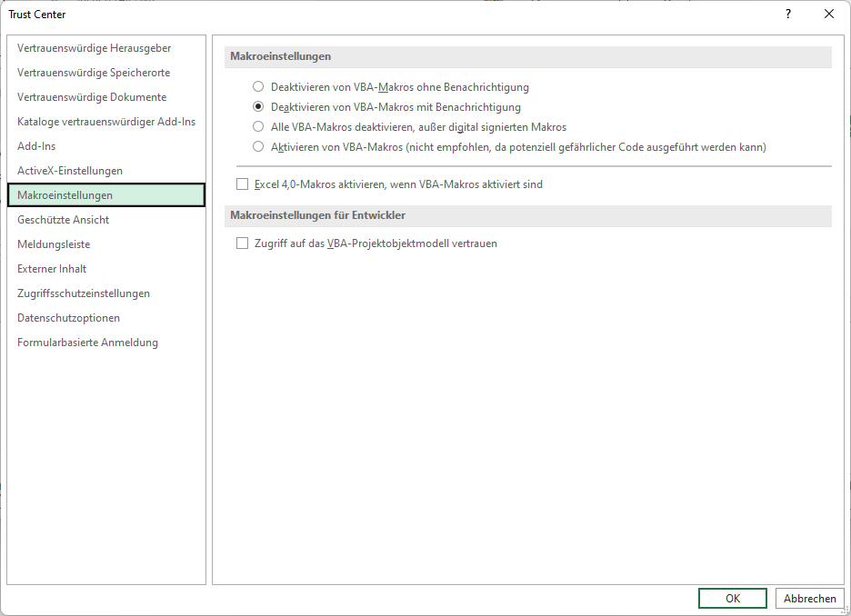Click the Makroeinstellungen für Entwickler heading
The width and height of the screenshot is (851, 616).
tap(317, 215)
